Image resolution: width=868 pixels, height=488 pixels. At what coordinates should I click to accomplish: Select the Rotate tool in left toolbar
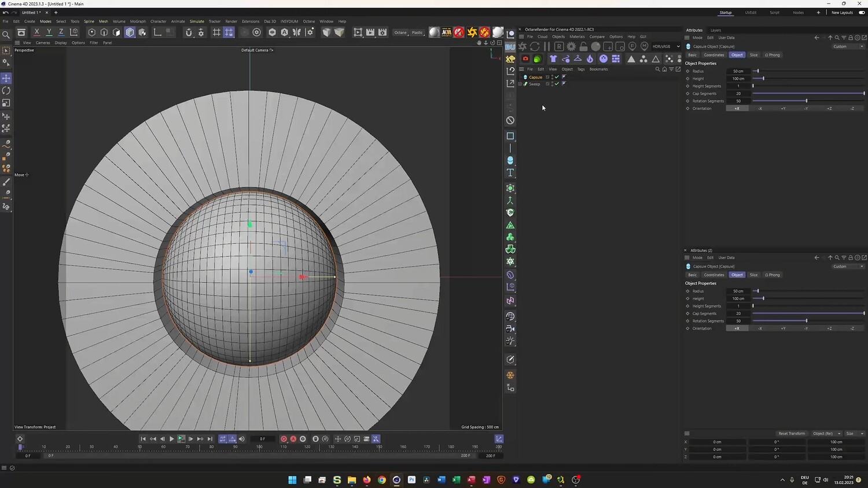[x=6, y=91]
